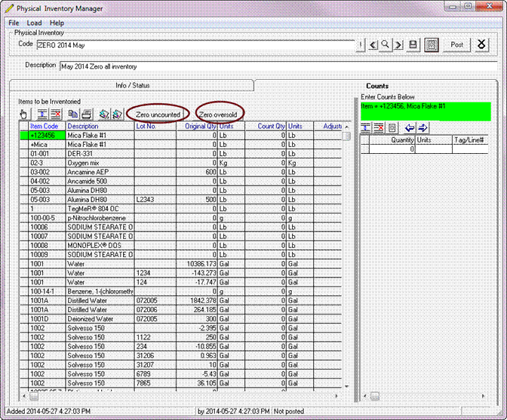Select the Ancamine AEP row
Screen dimensions: 507x420
click(181, 172)
